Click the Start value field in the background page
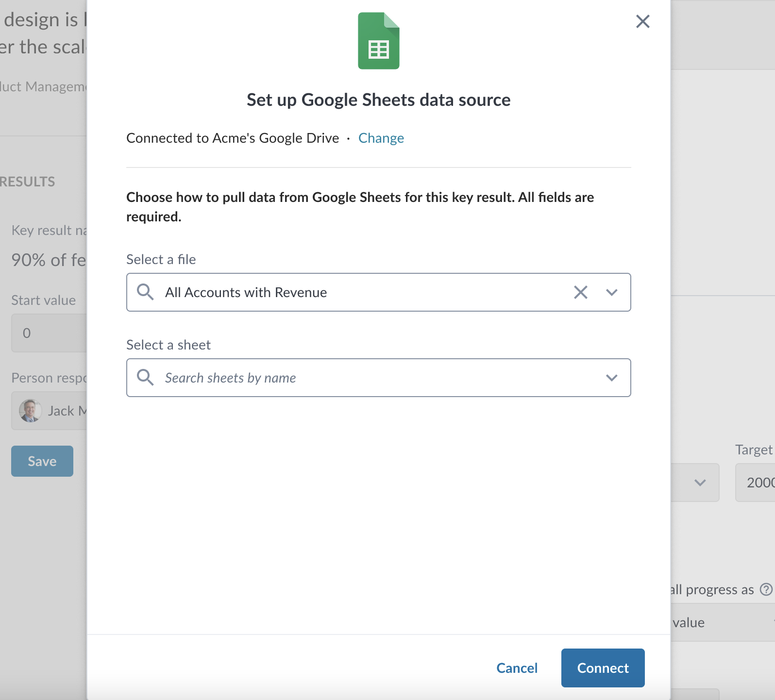 [49, 333]
